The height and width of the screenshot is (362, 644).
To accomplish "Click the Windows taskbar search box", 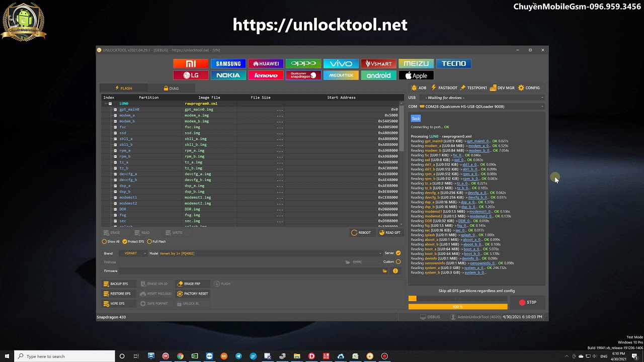I will (x=64, y=356).
